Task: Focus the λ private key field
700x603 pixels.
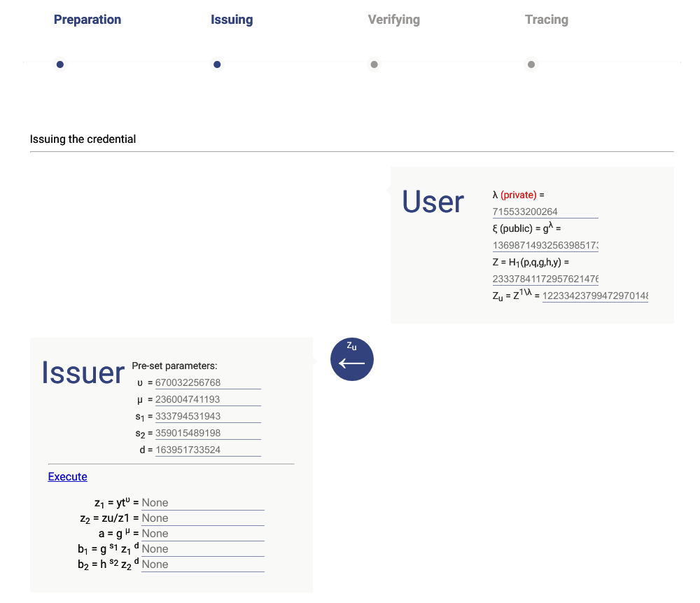Action: pyautogui.click(x=545, y=212)
